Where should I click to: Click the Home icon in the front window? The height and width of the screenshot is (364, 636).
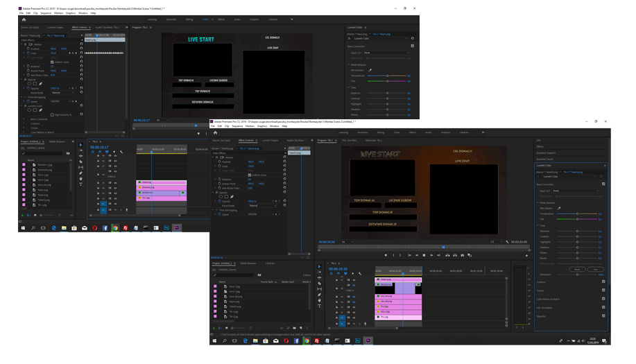click(216, 132)
